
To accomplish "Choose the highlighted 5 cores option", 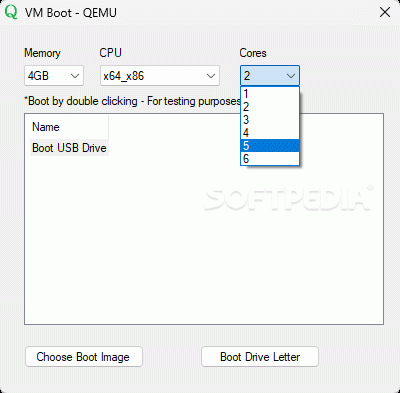I will (x=270, y=146).
